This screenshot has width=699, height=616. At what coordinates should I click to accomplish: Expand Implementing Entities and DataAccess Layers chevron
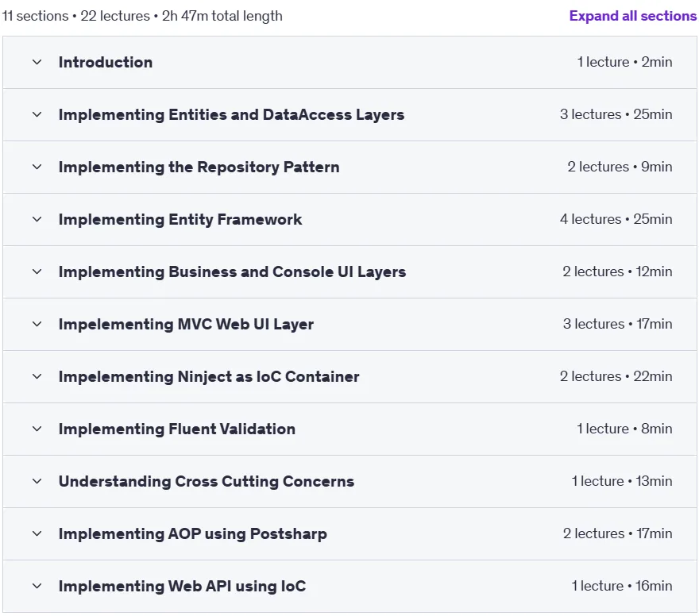click(37, 115)
